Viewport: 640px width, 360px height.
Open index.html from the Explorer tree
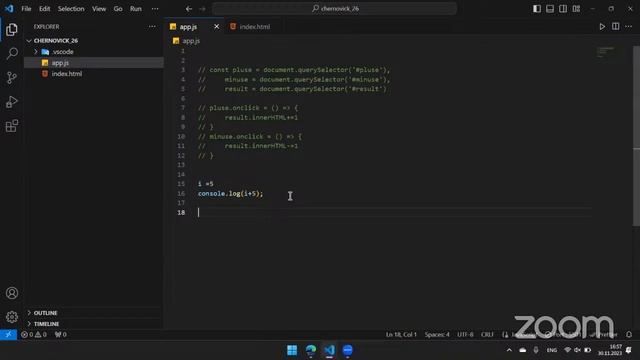pyautogui.click(x=94, y=74)
